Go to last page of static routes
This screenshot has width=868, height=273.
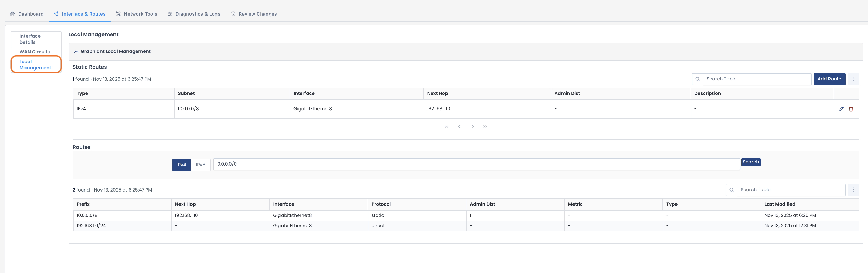click(485, 127)
